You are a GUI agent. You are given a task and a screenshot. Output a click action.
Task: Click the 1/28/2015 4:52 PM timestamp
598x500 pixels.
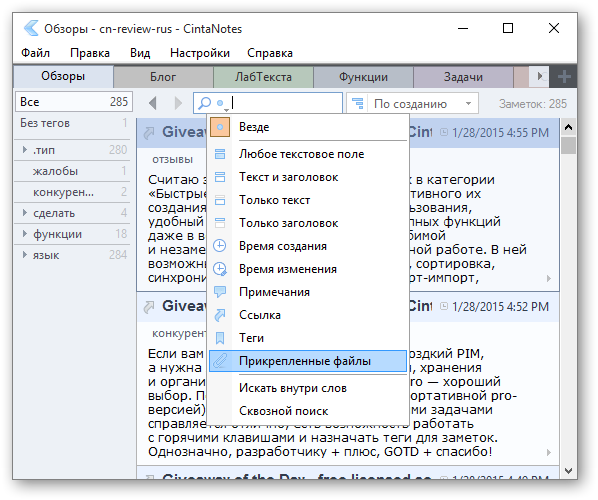500,307
